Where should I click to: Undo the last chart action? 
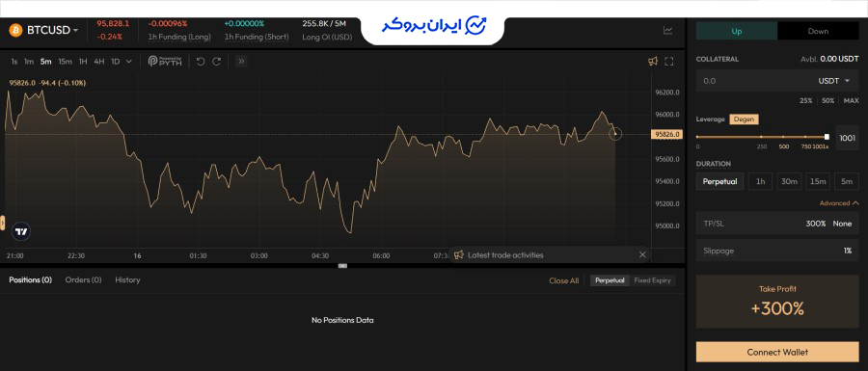pyautogui.click(x=201, y=62)
